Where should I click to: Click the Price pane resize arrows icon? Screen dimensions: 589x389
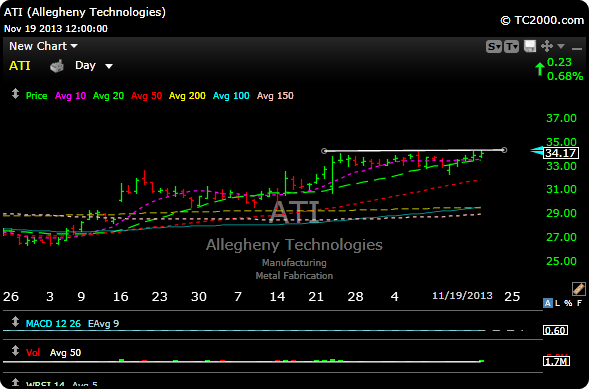click(x=15, y=94)
